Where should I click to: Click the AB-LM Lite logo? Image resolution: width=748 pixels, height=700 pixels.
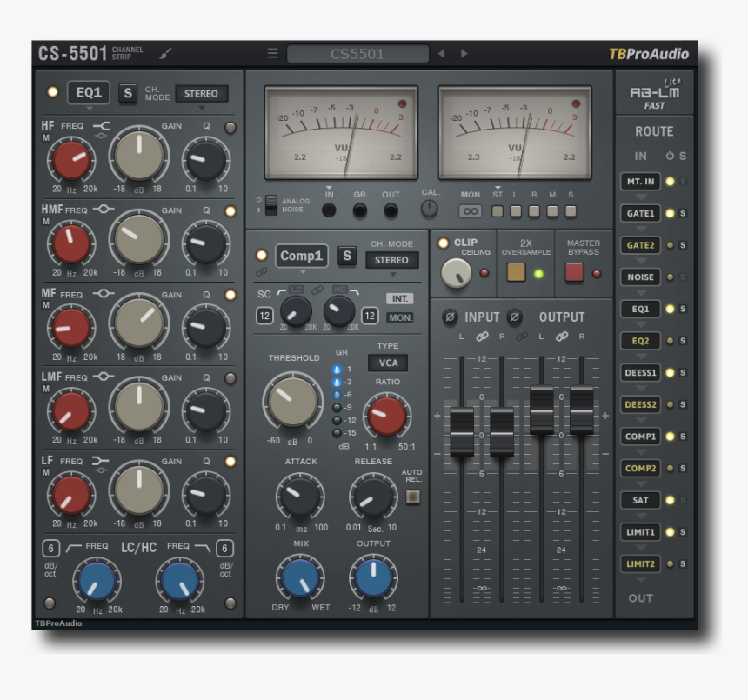[x=654, y=93]
